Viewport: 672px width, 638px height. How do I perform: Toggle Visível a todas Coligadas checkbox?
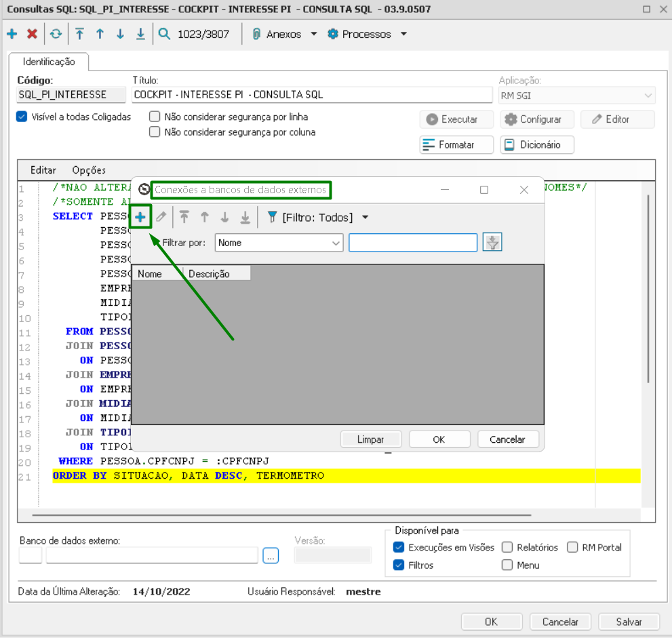click(x=22, y=117)
